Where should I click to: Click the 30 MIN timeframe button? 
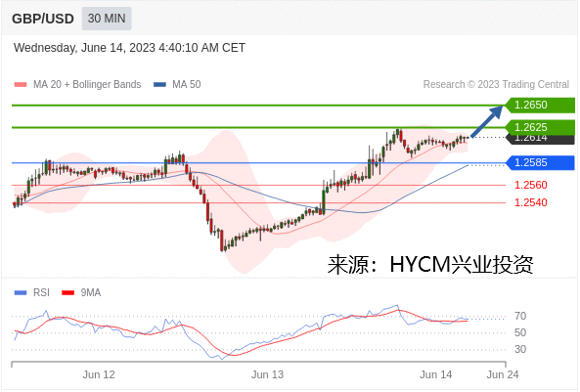(x=107, y=19)
